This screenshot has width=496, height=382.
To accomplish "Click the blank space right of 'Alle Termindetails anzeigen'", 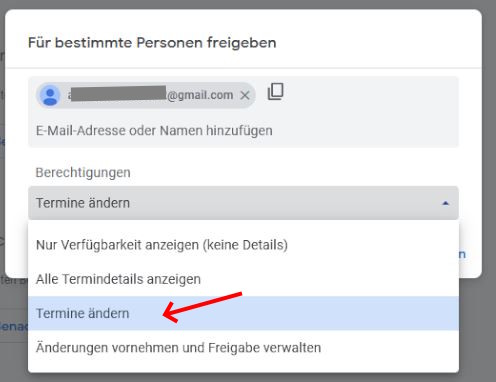I will pos(329,279).
